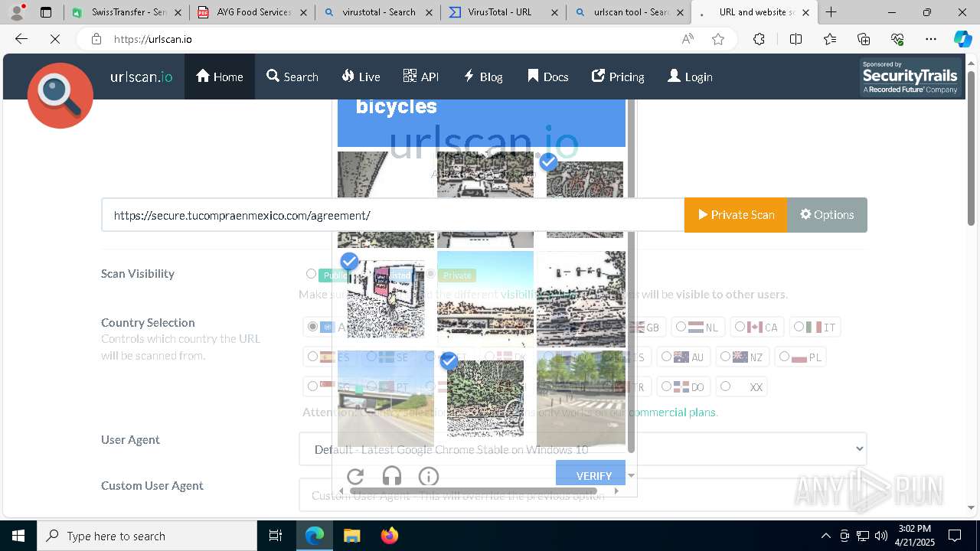Screen dimensions: 980x551
Task: Click the VERIFY captcha button
Action: click(x=590, y=473)
